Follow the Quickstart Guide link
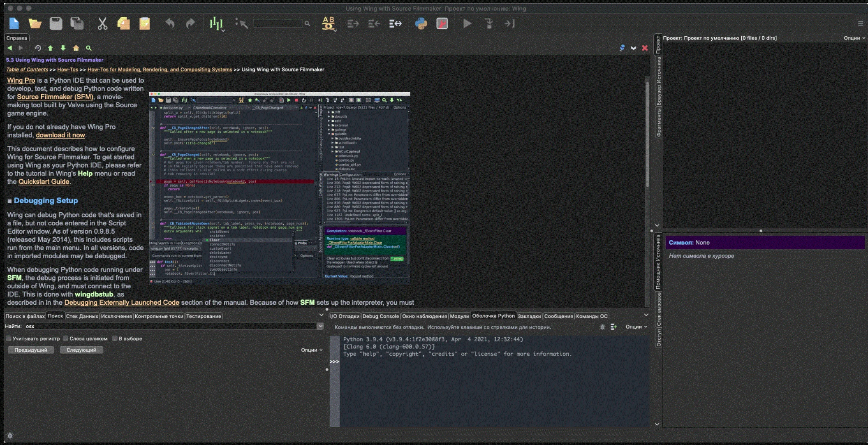 click(44, 181)
